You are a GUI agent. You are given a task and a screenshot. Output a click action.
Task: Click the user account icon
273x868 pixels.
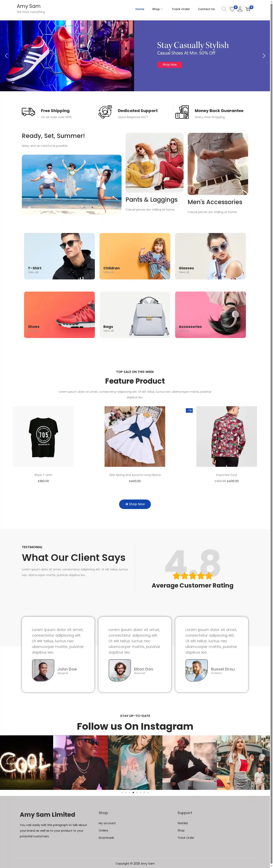[240, 9]
